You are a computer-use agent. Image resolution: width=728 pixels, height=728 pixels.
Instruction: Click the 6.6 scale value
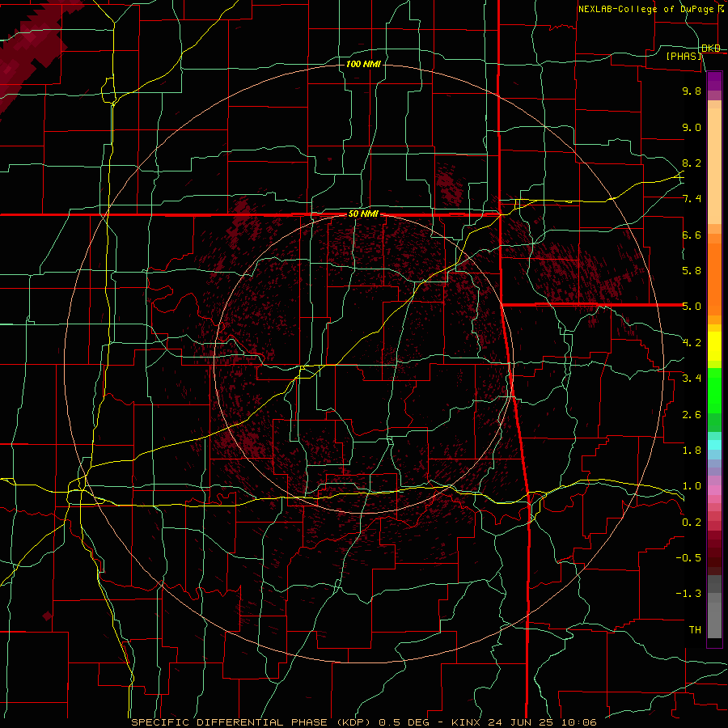point(692,235)
